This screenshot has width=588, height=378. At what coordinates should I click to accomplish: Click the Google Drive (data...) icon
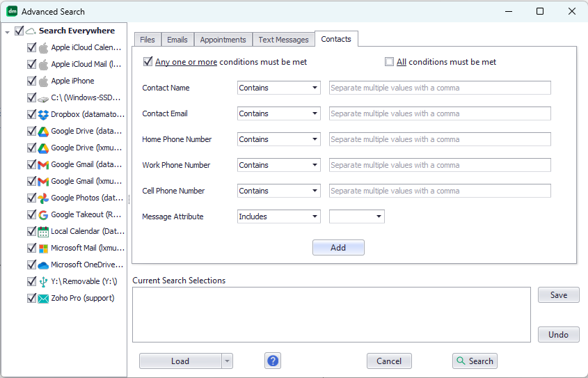pos(44,132)
